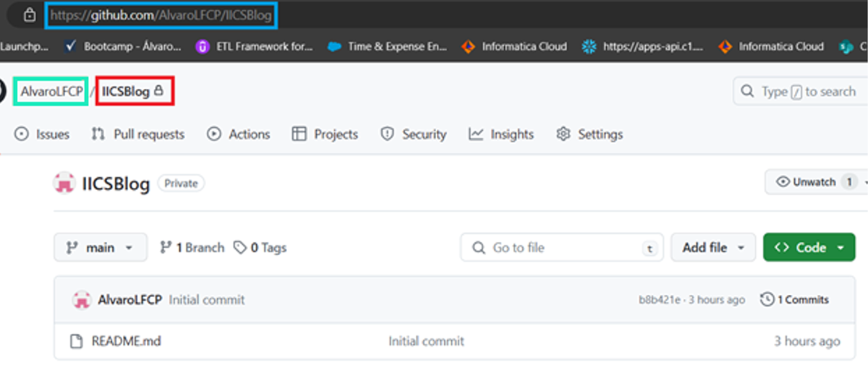The height and width of the screenshot is (378, 868).
Task: Open README.md row Initial commit message
Action: (x=426, y=340)
